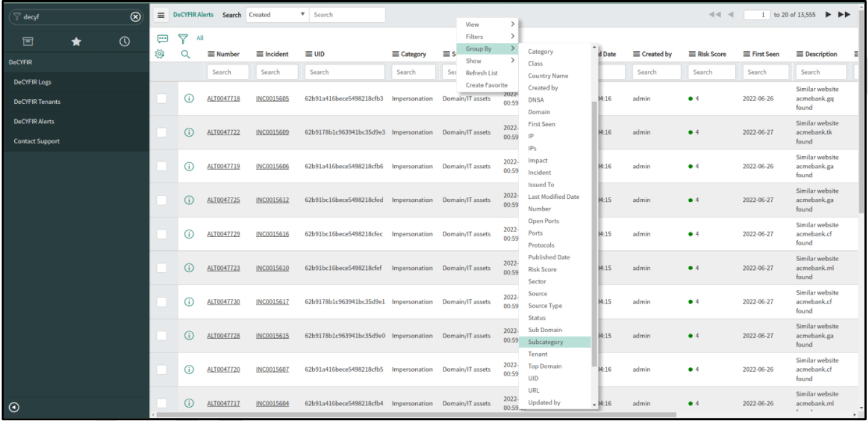Preview record ALT0047718 info icon
Image resolution: width=868 pixels, height=421 pixels.
pos(189,98)
